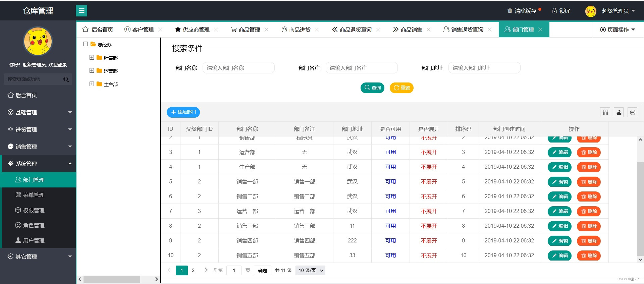Image resolution: width=644 pixels, height=284 pixels.
Task: Click the Pikachu avatar in the top bar
Action: [x=591, y=11]
